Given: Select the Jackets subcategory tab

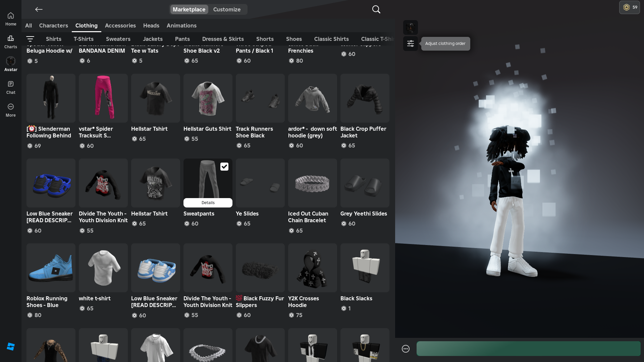Looking at the screenshot, I should pyautogui.click(x=153, y=39).
